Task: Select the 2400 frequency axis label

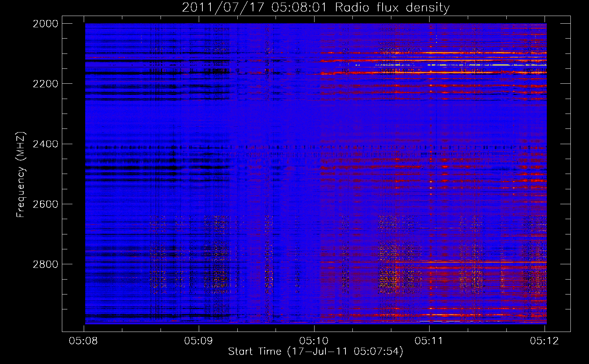Action: point(46,144)
